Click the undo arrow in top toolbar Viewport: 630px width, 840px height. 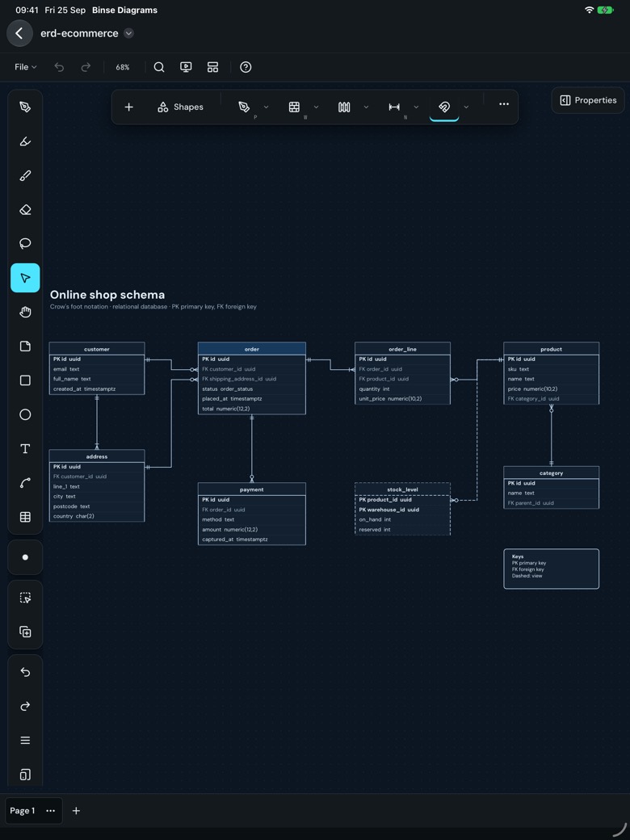pos(60,67)
